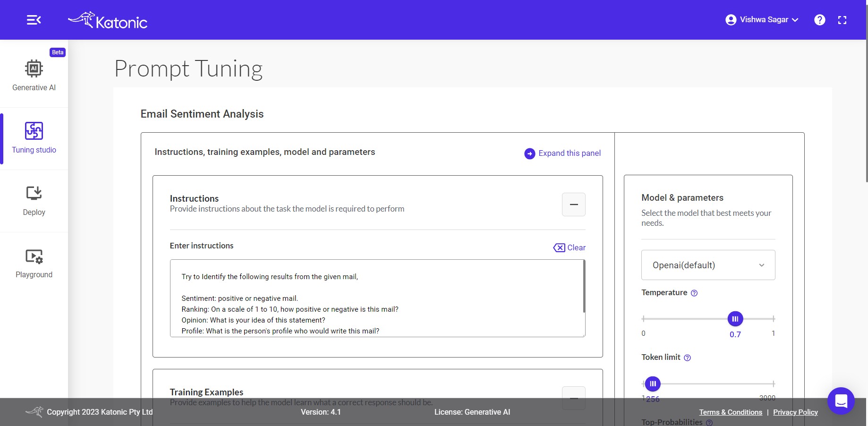This screenshot has width=868, height=426.
Task: Click the kangaroo icon in the footer
Action: [x=34, y=411]
